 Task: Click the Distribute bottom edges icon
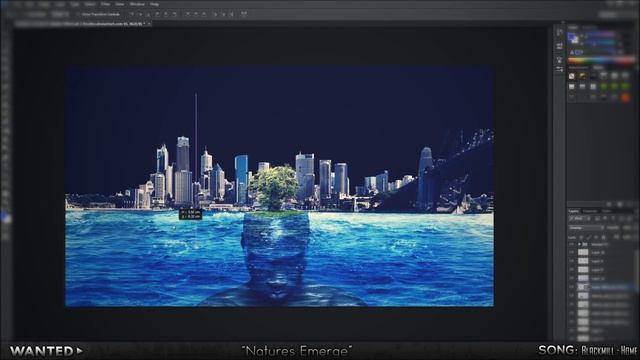(204, 14)
